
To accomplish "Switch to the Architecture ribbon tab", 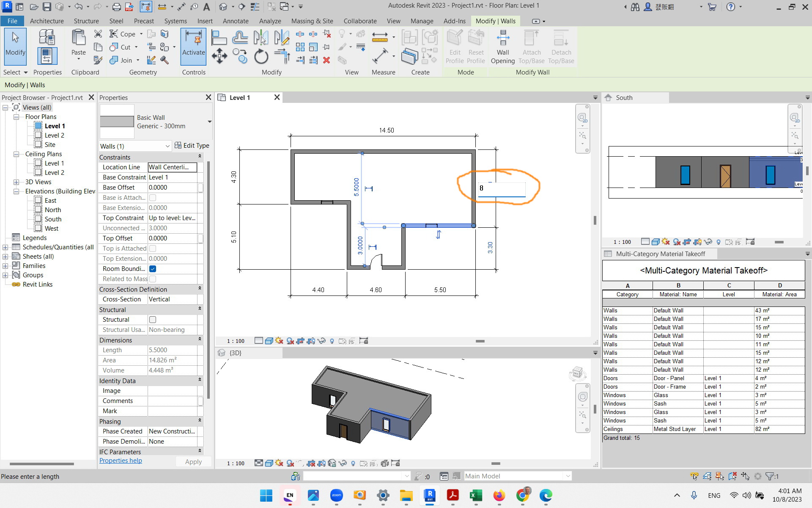I will pyautogui.click(x=47, y=21).
